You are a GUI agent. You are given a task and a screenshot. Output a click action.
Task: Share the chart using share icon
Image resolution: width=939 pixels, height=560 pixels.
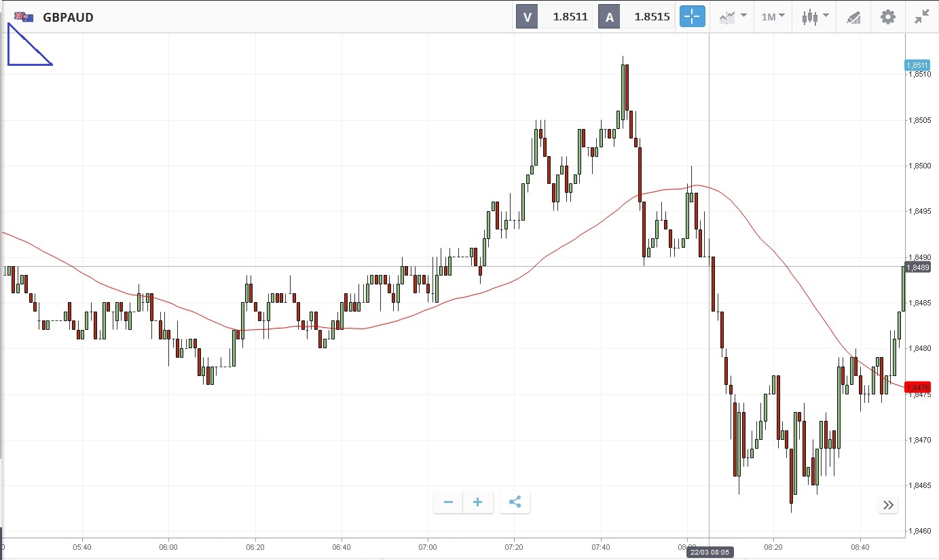tap(515, 502)
